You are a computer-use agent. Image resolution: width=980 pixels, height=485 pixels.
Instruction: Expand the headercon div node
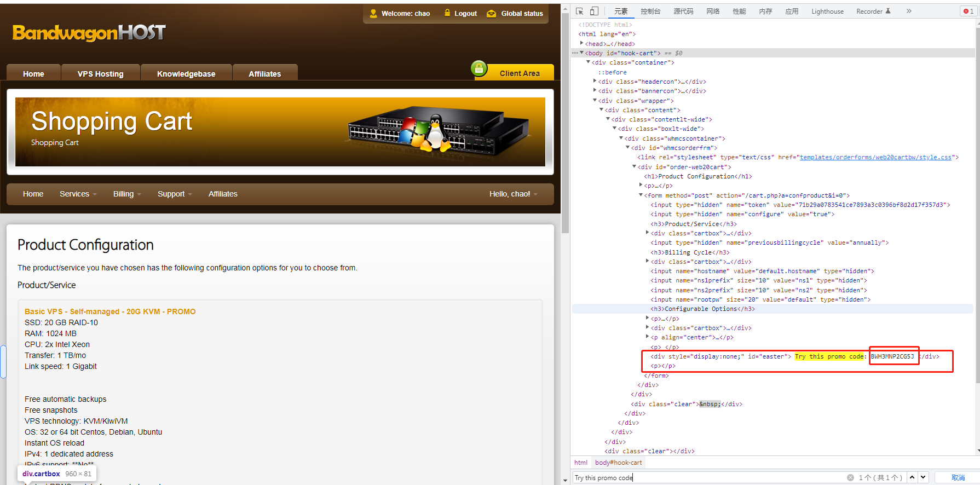click(x=595, y=82)
